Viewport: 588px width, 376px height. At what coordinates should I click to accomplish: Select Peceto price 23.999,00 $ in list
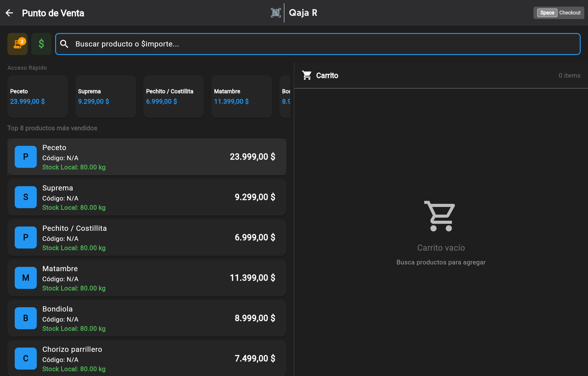click(252, 157)
